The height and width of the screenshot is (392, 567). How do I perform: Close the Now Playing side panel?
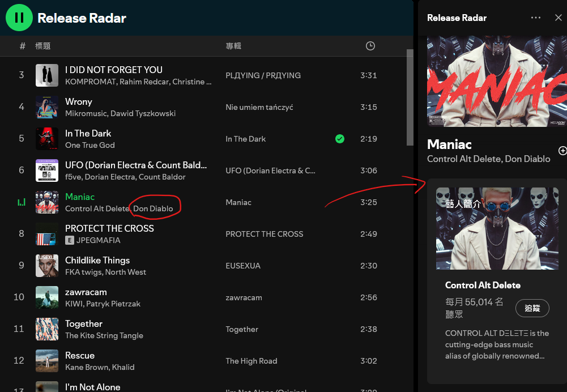pos(559,18)
